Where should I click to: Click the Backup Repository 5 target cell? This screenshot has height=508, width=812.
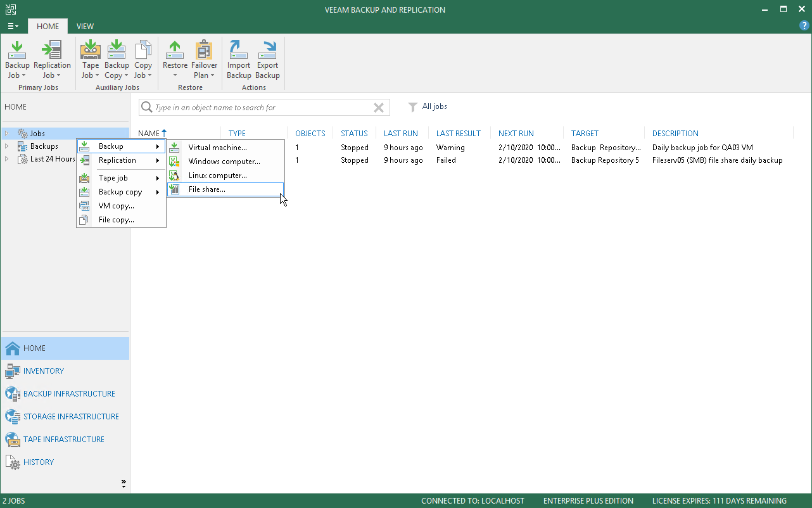[605, 160]
